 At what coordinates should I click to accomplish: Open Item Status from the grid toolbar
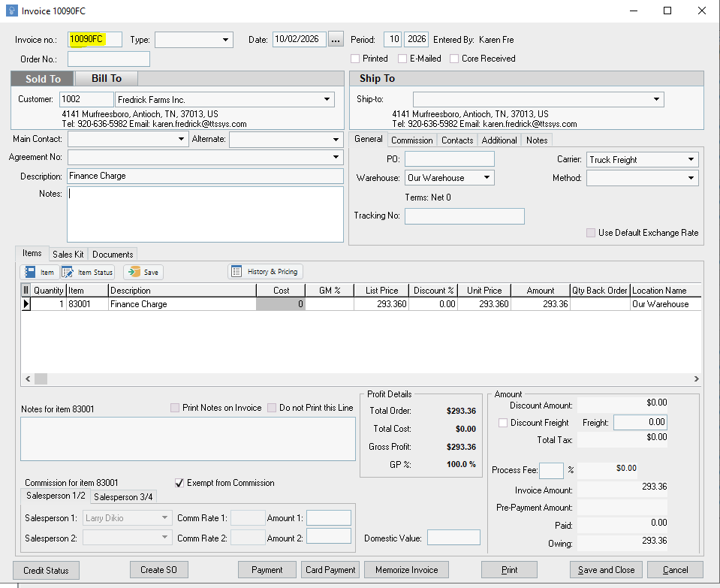pyautogui.click(x=87, y=272)
